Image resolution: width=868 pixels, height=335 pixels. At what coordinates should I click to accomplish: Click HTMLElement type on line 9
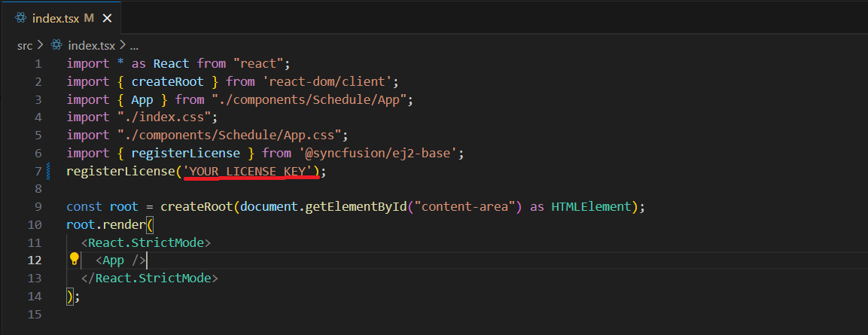tap(591, 206)
